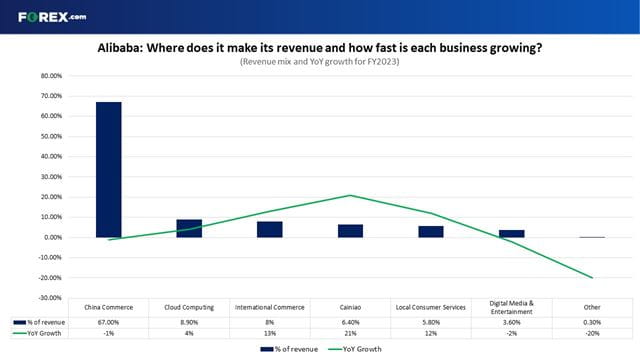Image resolution: width=640 pixels, height=360 pixels.
Task: Click the green line peak above Cainiao
Action: 350,195
